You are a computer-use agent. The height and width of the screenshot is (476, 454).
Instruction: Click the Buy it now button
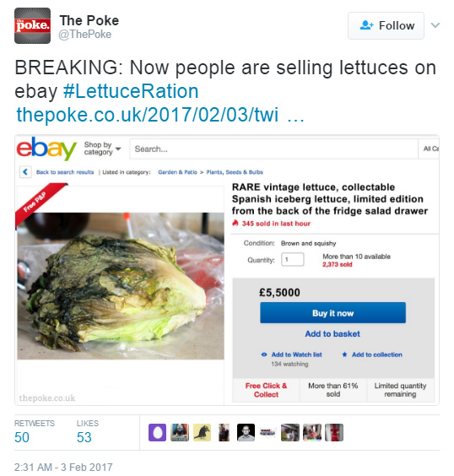[332, 313]
